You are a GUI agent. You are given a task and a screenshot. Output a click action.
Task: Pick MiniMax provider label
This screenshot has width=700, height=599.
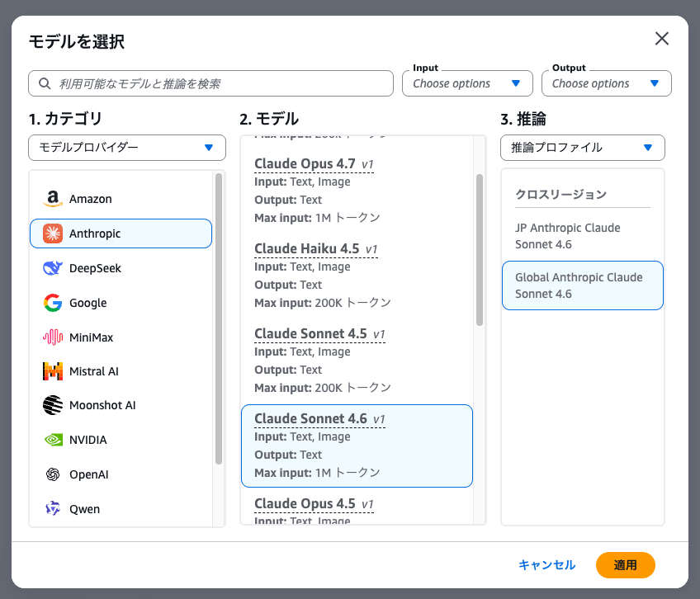pos(91,337)
